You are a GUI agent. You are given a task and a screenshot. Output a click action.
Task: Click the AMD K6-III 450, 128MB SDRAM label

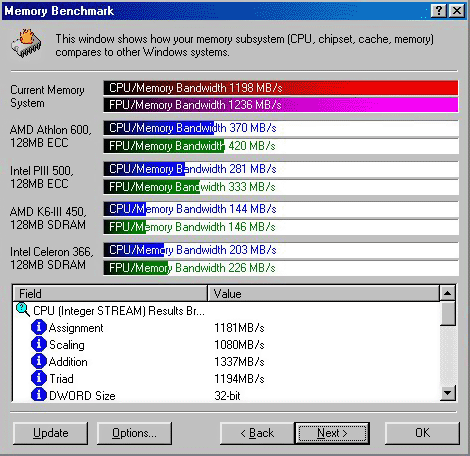click(x=48, y=218)
